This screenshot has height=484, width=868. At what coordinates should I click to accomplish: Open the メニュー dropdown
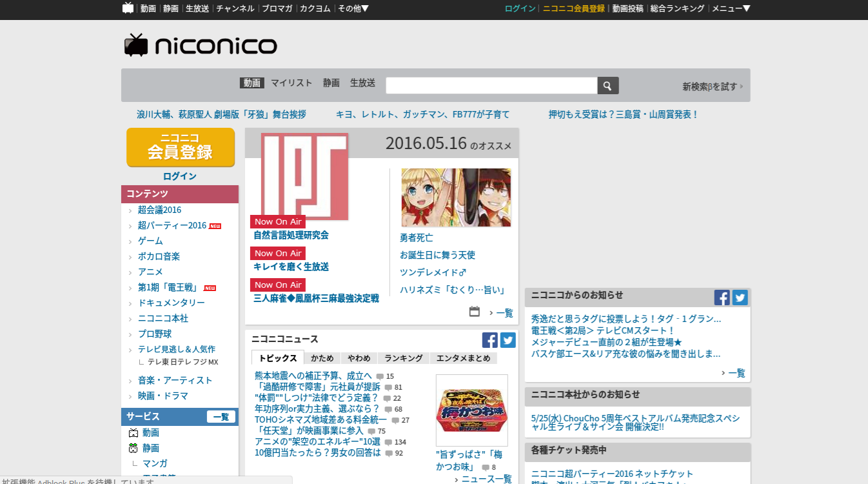pos(731,8)
